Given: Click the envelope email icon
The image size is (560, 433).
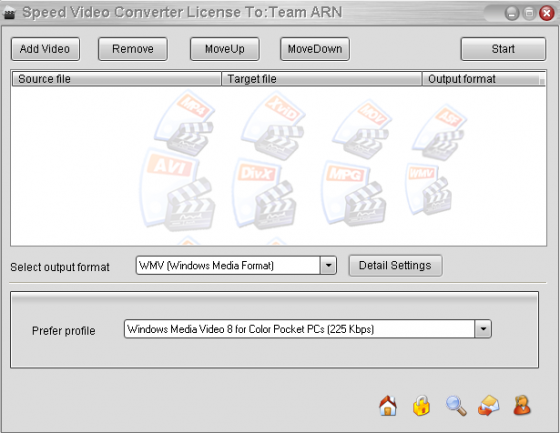Looking at the screenshot, I should point(488,406).
